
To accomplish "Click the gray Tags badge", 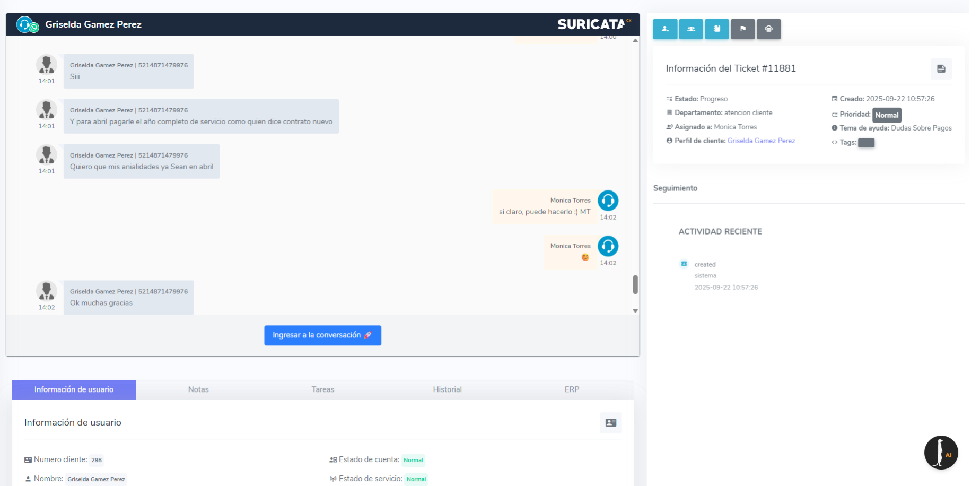I will point(866,143).
